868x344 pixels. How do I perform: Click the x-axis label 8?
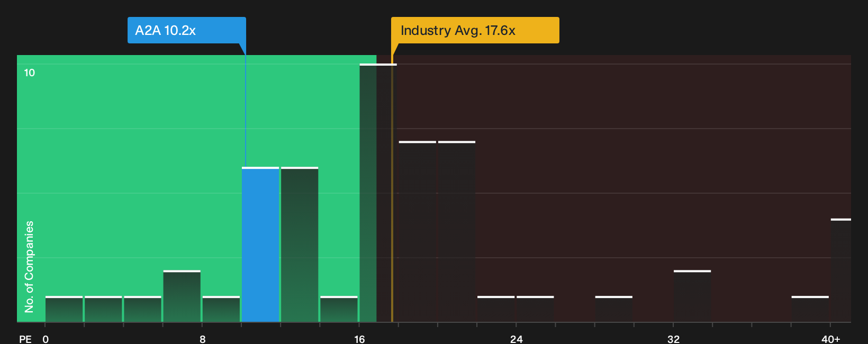[203, 339]
